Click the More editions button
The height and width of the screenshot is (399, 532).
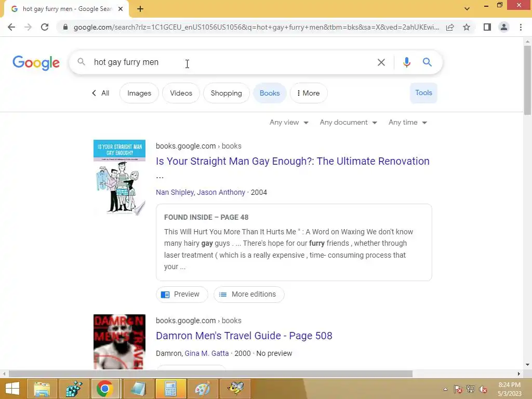[x=249, y=294]
